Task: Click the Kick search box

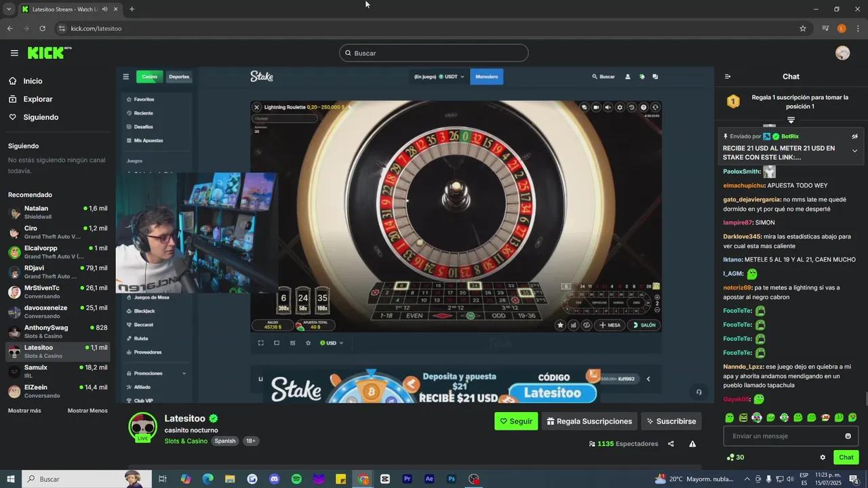Action: click(x=434, y=53)
